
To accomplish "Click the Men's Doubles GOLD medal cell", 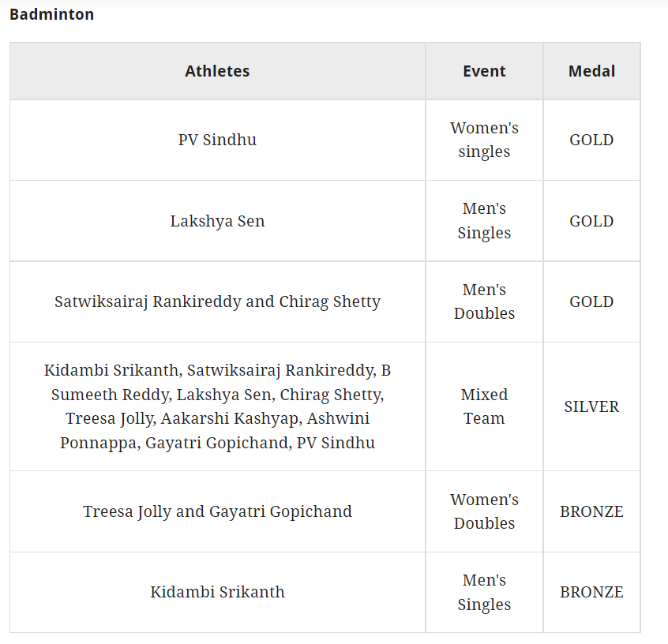I will 591,301.
